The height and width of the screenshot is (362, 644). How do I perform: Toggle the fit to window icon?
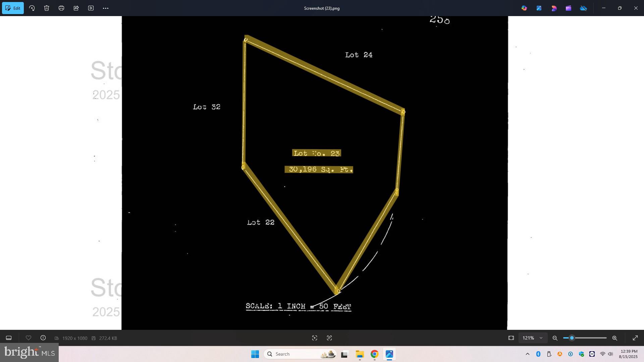511,338
